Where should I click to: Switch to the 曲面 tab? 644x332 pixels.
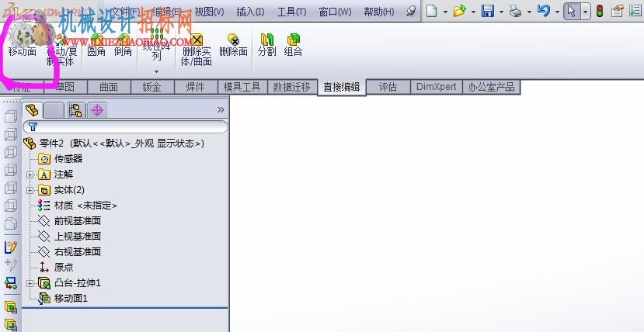tap(109, 88)
